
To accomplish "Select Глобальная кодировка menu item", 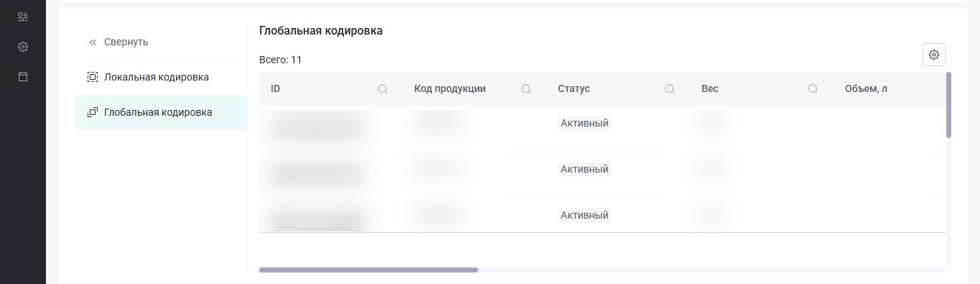I will [x=161, y=112].
